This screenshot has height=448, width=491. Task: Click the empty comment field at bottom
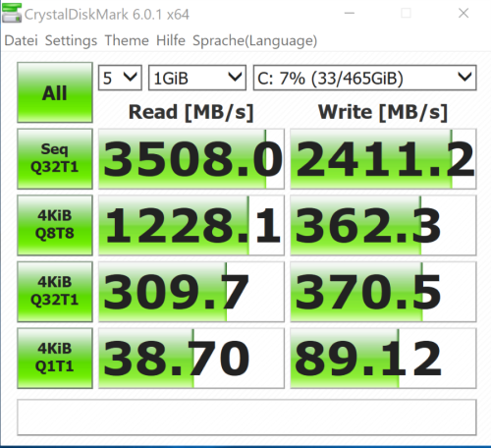(246, 418)
